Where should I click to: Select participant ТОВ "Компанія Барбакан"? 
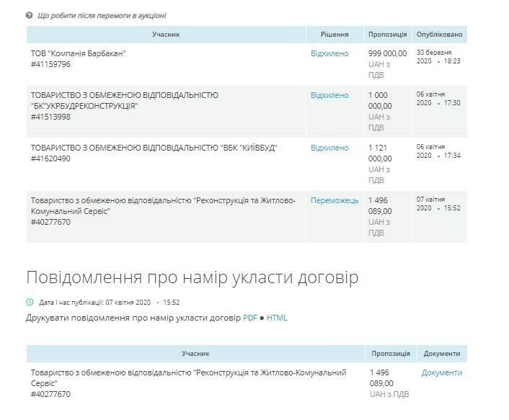(x=79, y=53)
